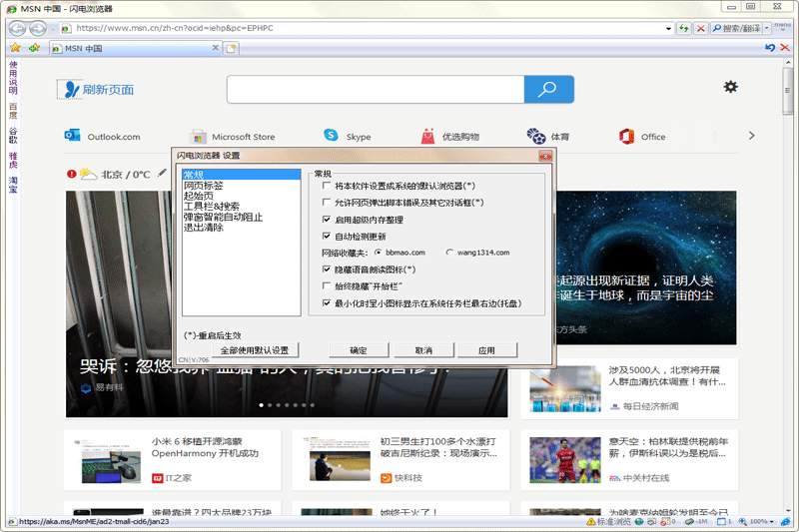Click the IE icon at status bar right end
The image size is (799, 532).
[x=785, y=522]
